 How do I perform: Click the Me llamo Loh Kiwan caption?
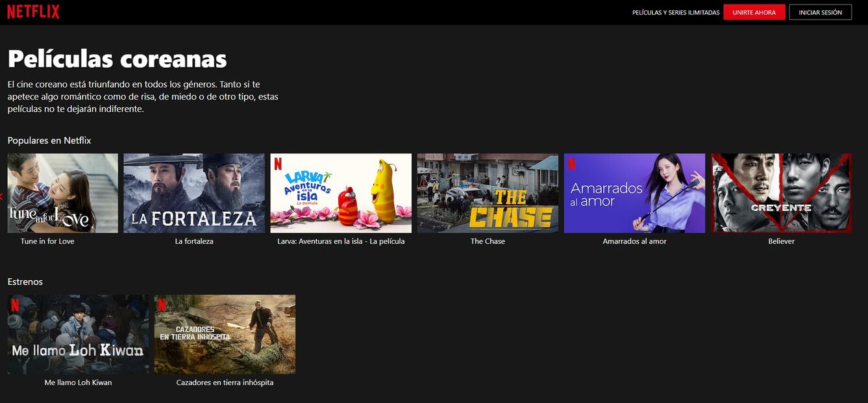click(78, 383)
